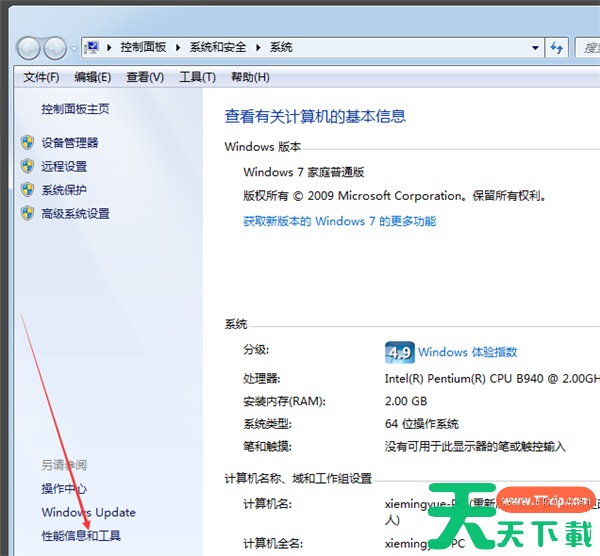This screenshot has height=556, width=600.
Task: Click the 安装内存(RAM): label
Action: coord(285,401)
